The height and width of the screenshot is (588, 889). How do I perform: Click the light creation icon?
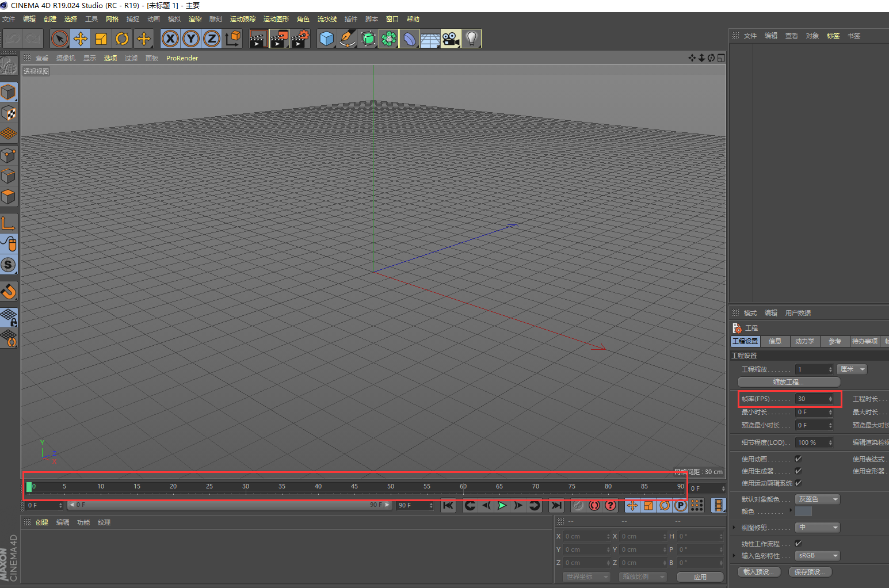[x=471, y=38]
